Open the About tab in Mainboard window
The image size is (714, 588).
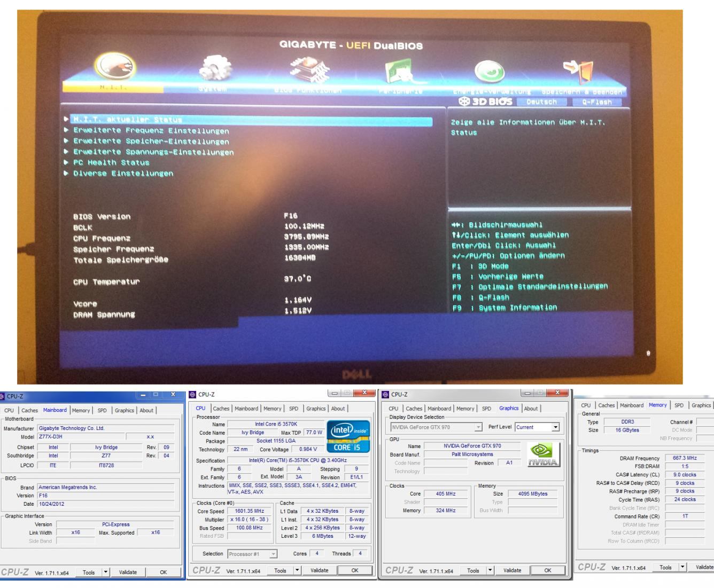point(146,411)
